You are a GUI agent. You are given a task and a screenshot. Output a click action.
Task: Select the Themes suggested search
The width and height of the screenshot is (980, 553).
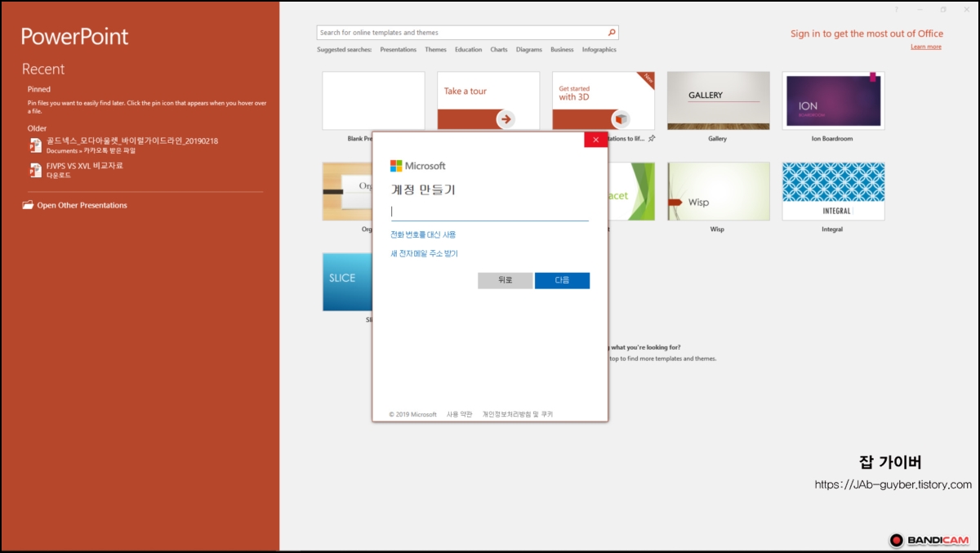435,50
